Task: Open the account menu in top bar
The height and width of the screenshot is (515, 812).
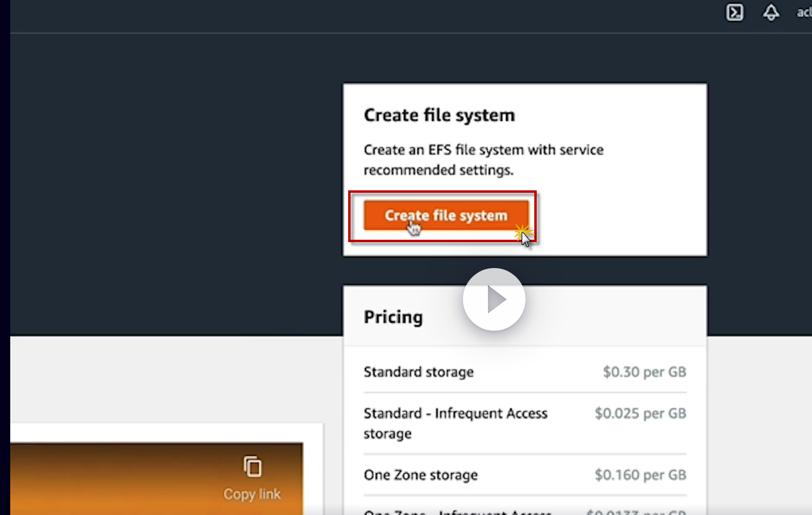Action: click(x=804, y=13)
